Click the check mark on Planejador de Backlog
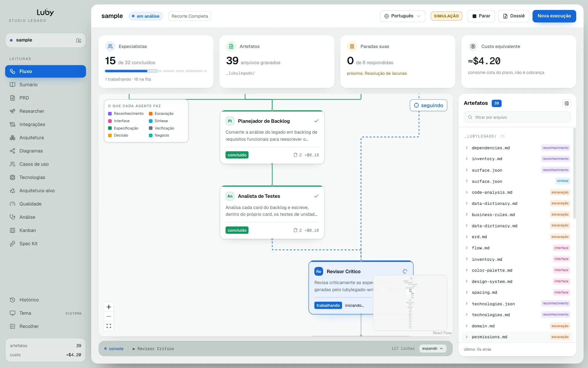This screenshot has height=368, width=588. [x=316, y=121]
